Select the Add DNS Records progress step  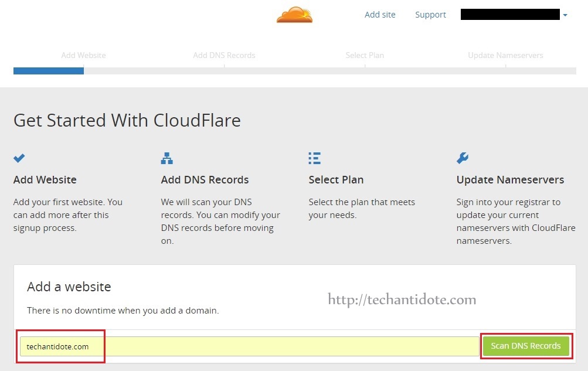click(225, 55)
